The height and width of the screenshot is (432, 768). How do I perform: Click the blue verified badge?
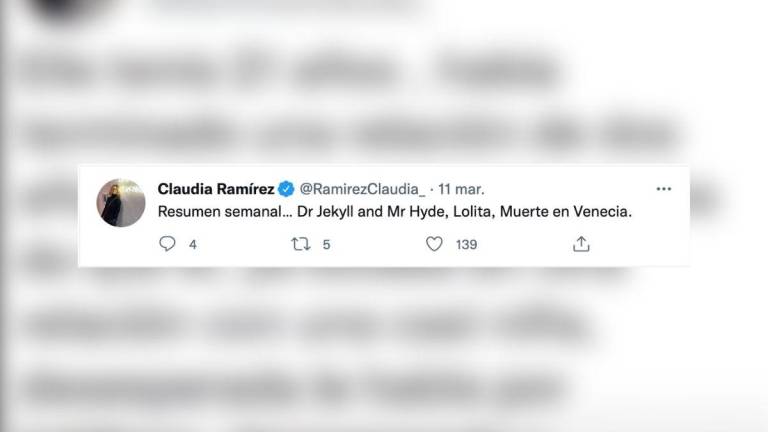286,189
